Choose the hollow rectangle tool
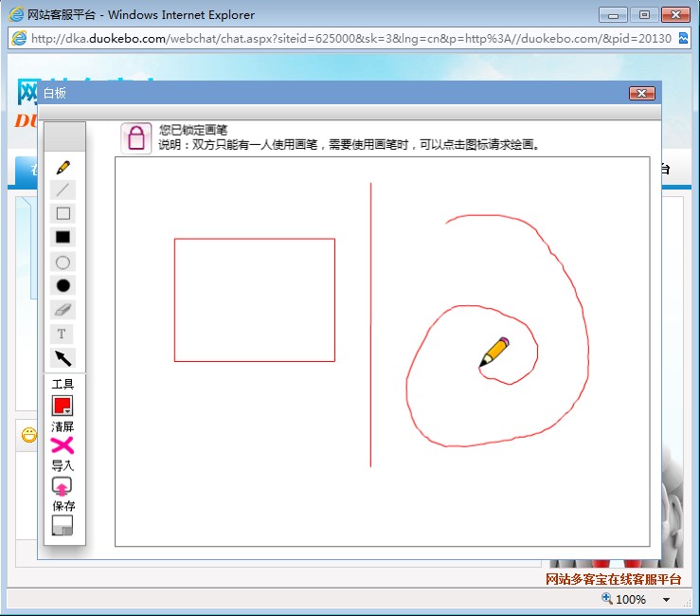This screenshot has width=700, height=616. click(63, 214)
